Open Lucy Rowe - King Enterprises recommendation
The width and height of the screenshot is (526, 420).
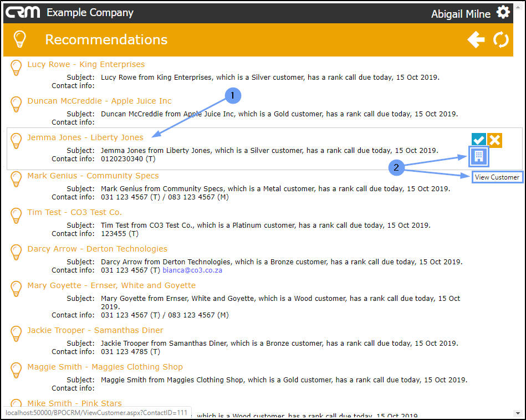click(x=86, y=64)
